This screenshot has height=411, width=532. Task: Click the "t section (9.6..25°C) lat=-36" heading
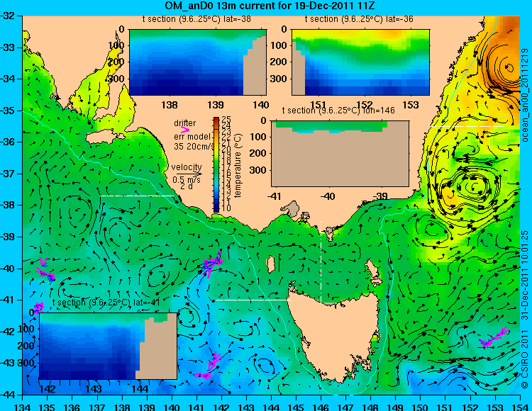tap(359, 19)
